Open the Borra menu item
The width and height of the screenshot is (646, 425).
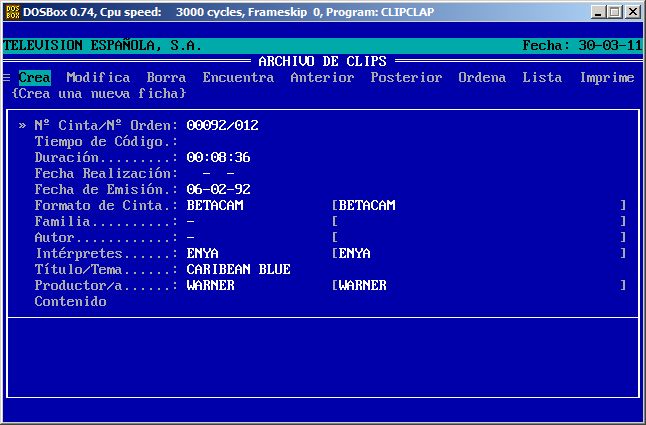pyautogui.click(x=166, y=77)
